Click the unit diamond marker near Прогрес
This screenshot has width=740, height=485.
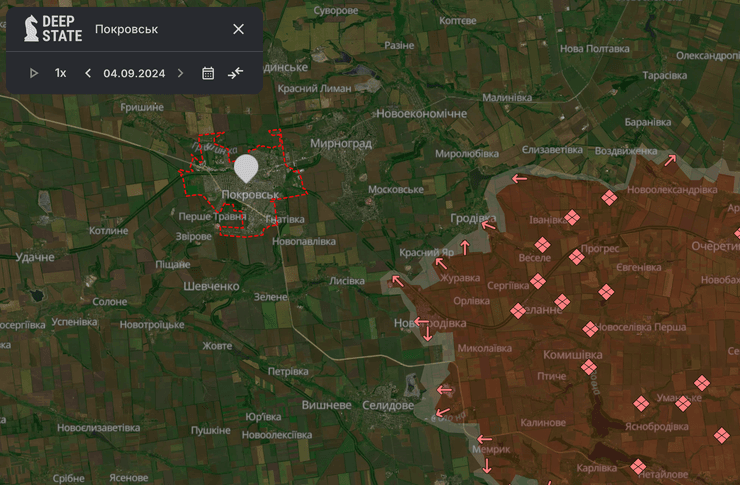576,257
